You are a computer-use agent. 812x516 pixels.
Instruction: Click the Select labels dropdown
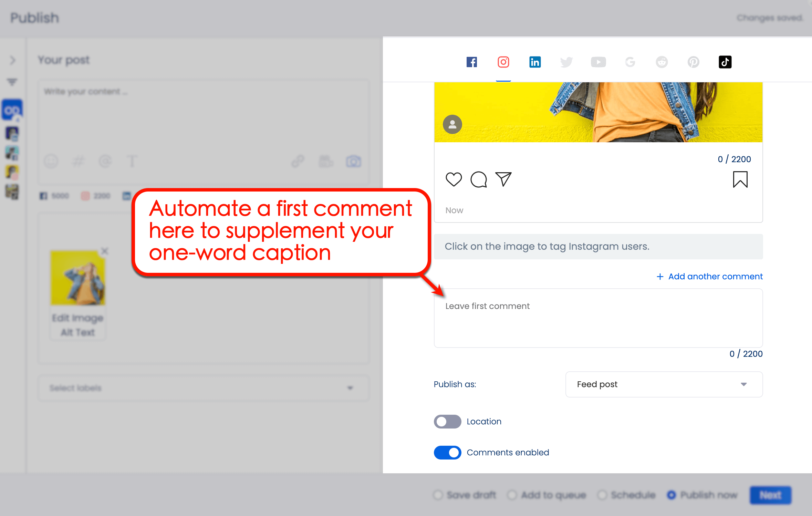click(x=201, y=388)
